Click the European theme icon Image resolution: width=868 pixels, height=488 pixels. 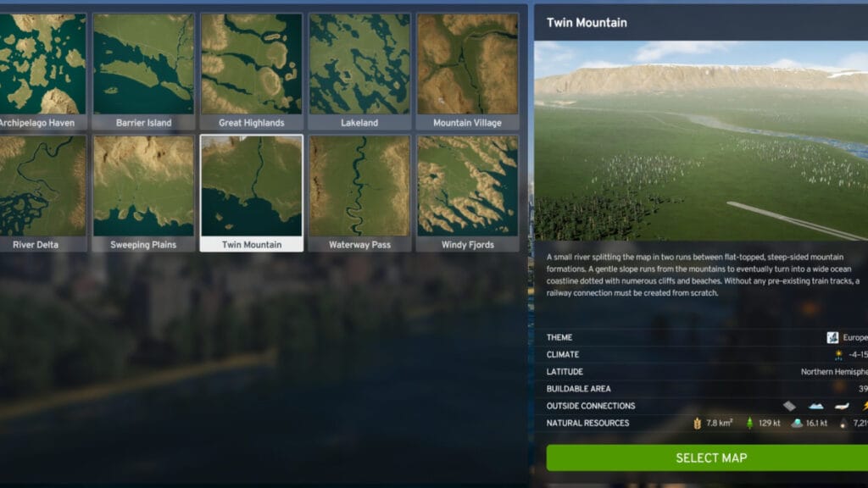[832, 337]
